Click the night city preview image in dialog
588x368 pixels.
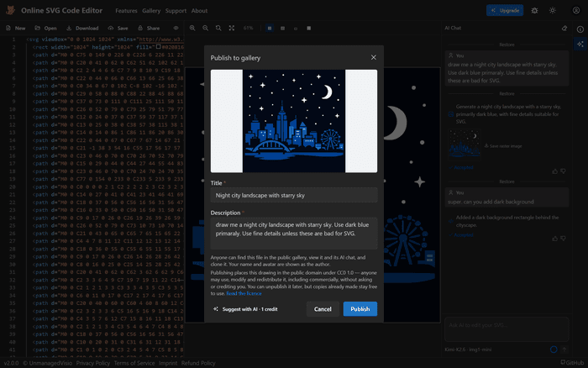point(294,121)
